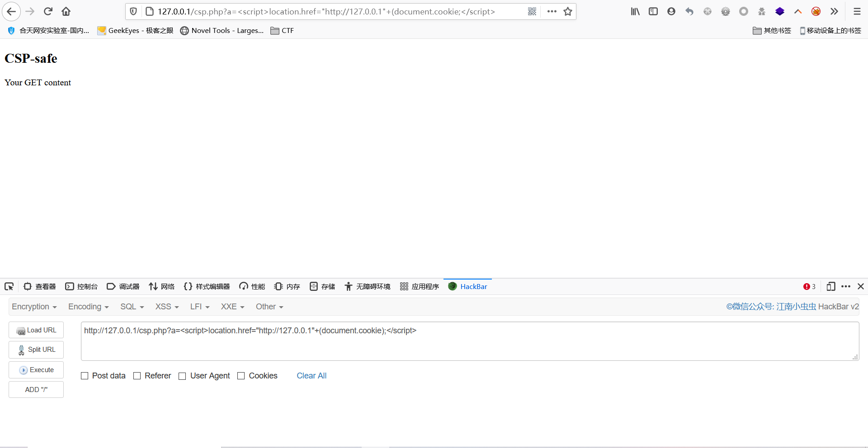Screen dimensions: 868x448
Task: Open the 移动设备上的书签 folder
Action: pyautogui.click(x=830, y=30)
